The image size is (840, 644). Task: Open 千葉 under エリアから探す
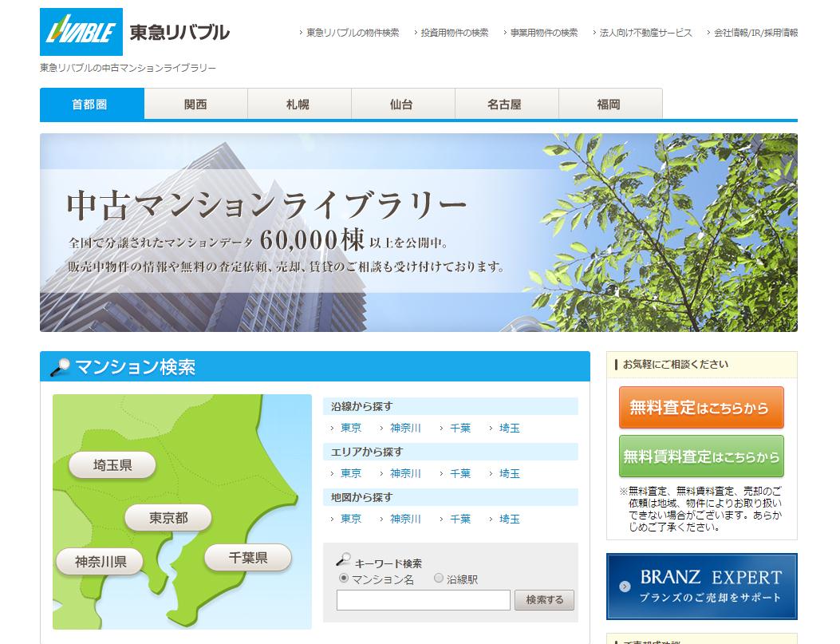[460, 474]
